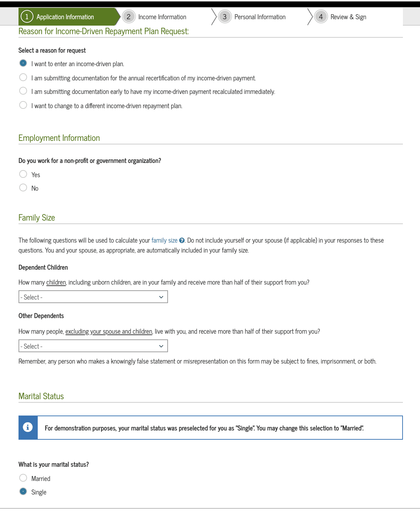420x513 pixels.
Task: Open the family size hyperlink
Action: (164, 240)
